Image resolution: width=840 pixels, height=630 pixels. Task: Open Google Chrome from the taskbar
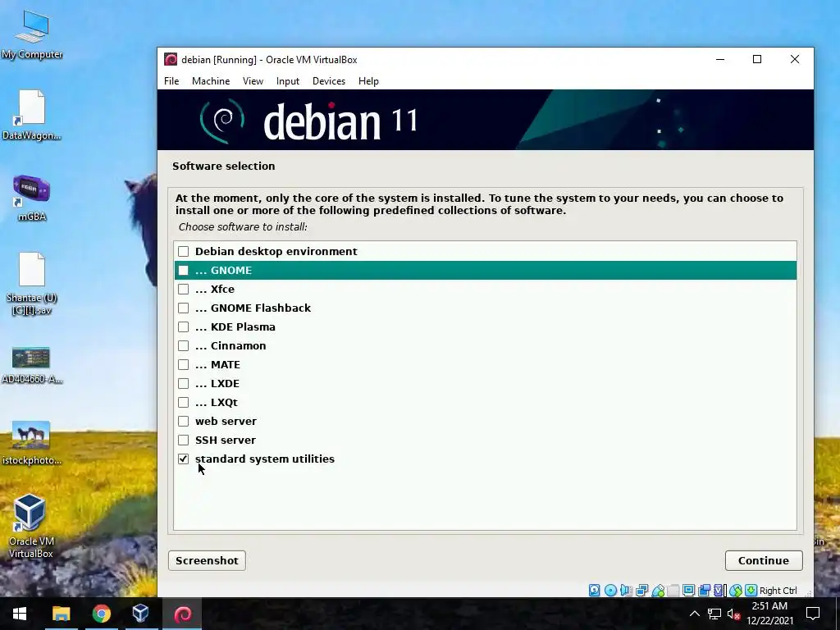coord(101,614)
